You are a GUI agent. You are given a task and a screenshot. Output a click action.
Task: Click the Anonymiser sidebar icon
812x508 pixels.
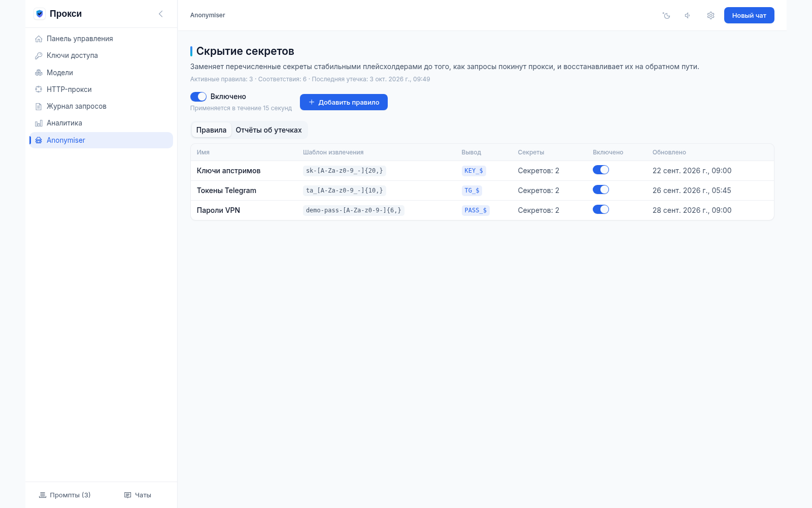click(x=39, y=140)
